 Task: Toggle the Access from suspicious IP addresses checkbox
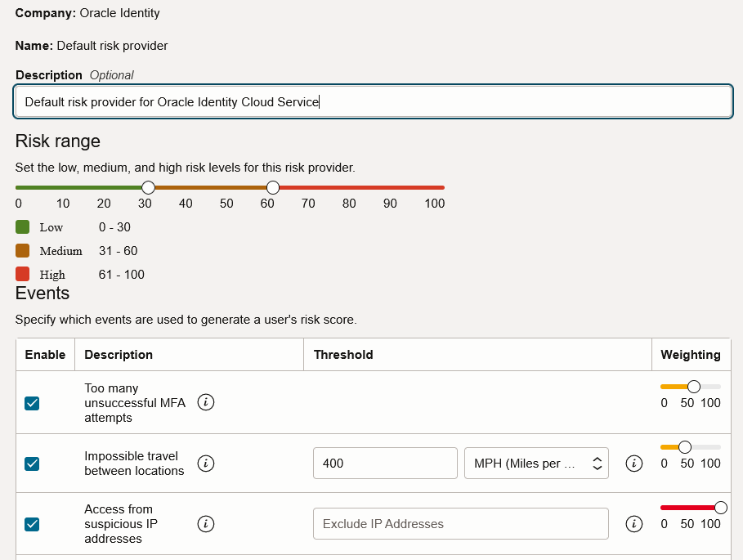point(32,524)
